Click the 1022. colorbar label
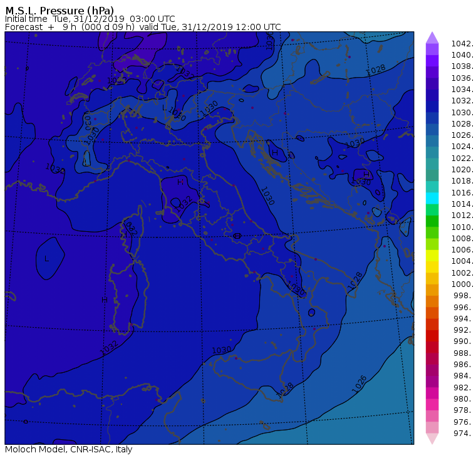The image size is (476, 458). [462, 159]
